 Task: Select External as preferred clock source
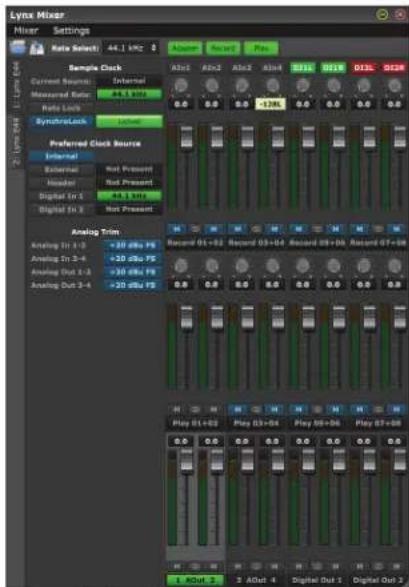pyautogui.click(x=61, y=170)
